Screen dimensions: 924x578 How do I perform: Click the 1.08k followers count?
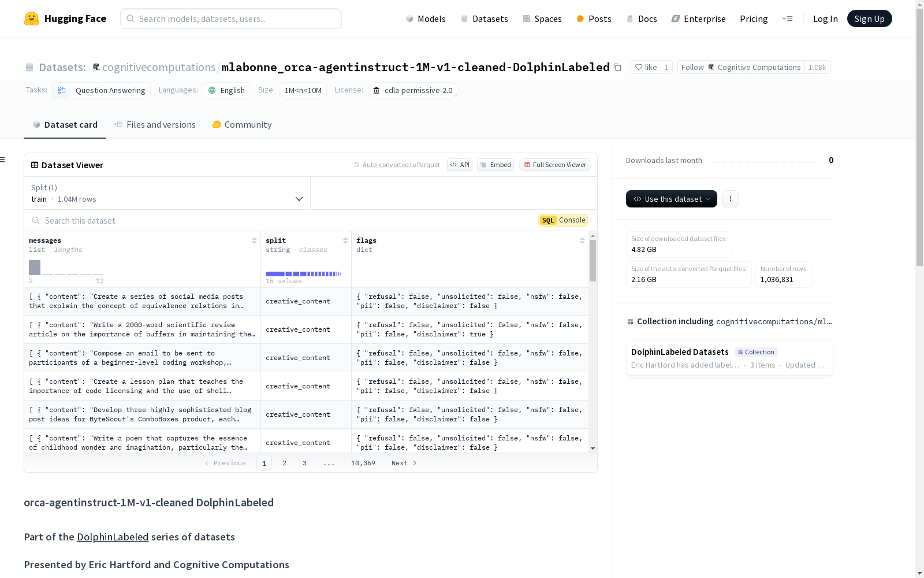(817, 67)
